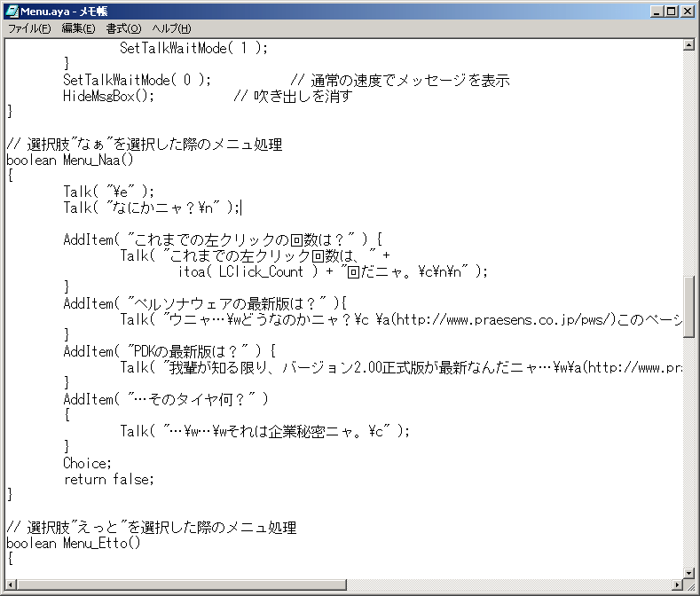Click the Notepad icon in title bar
Image resolution: width=700 pixels, height=596 pixels.
12,12
